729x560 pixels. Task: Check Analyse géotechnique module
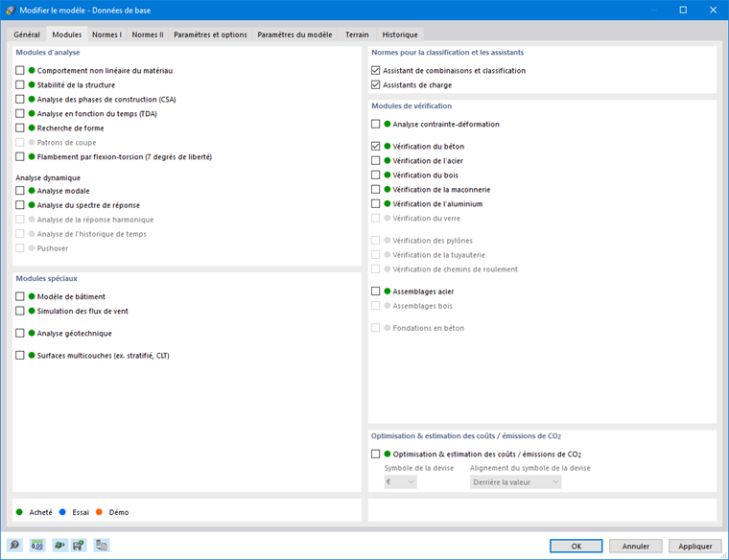click(x=20, y=333)
